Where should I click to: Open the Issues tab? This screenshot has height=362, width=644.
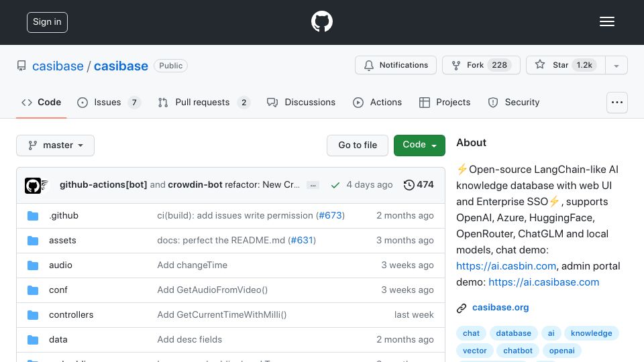109,102
